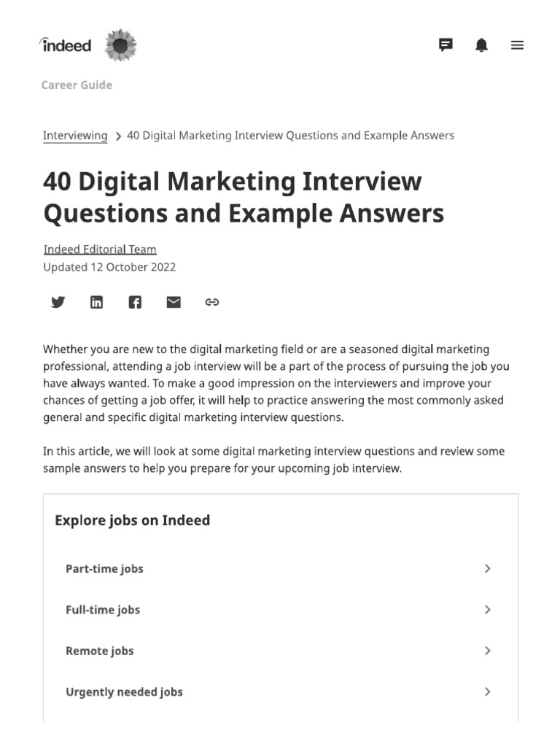The image size is (560, 747).
Task: Open the hamburger menu
Action: 517,45
